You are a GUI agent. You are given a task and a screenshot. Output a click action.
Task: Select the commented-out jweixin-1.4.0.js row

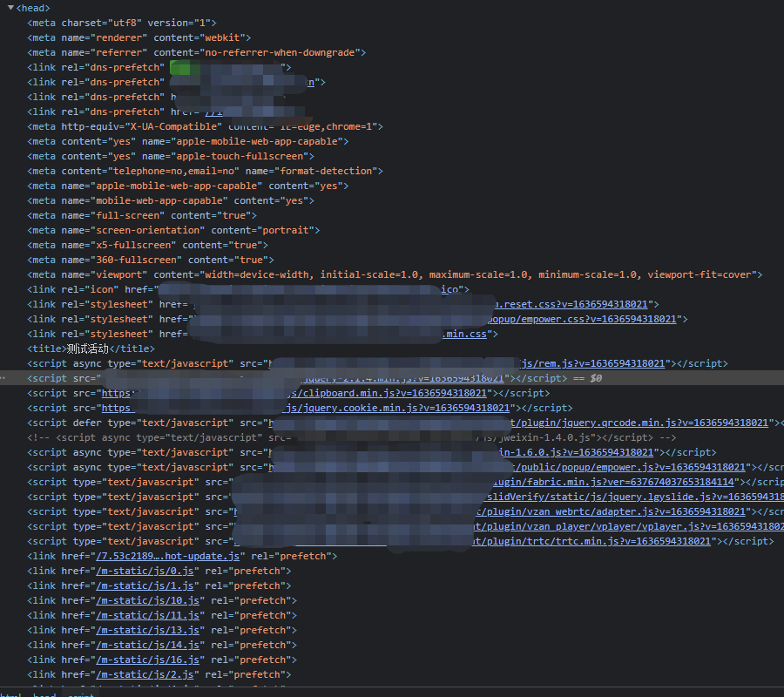[352, 437]
